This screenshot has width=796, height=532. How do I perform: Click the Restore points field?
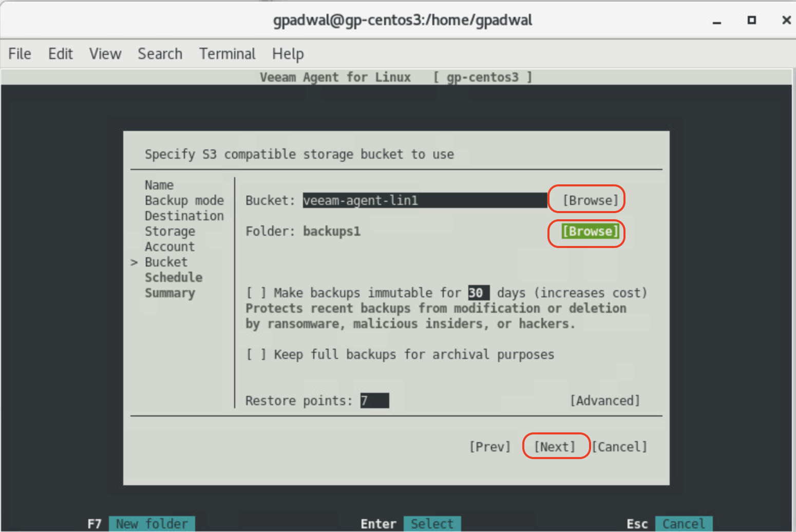(374, 401)
